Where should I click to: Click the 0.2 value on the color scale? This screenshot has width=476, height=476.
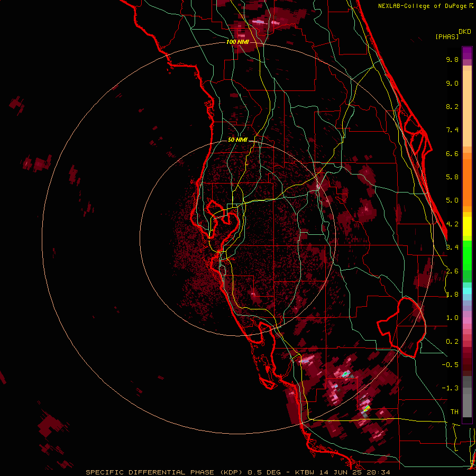tap(452, 342)
